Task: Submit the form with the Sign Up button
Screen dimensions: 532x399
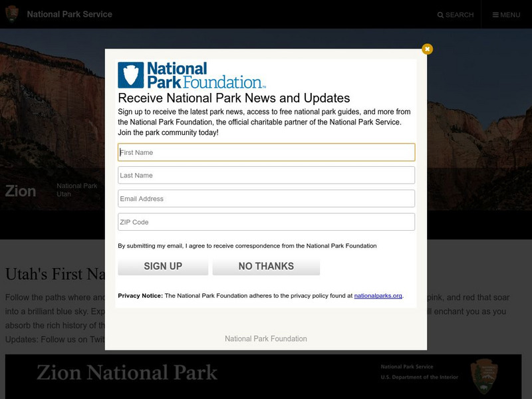Action: point(163,267)
